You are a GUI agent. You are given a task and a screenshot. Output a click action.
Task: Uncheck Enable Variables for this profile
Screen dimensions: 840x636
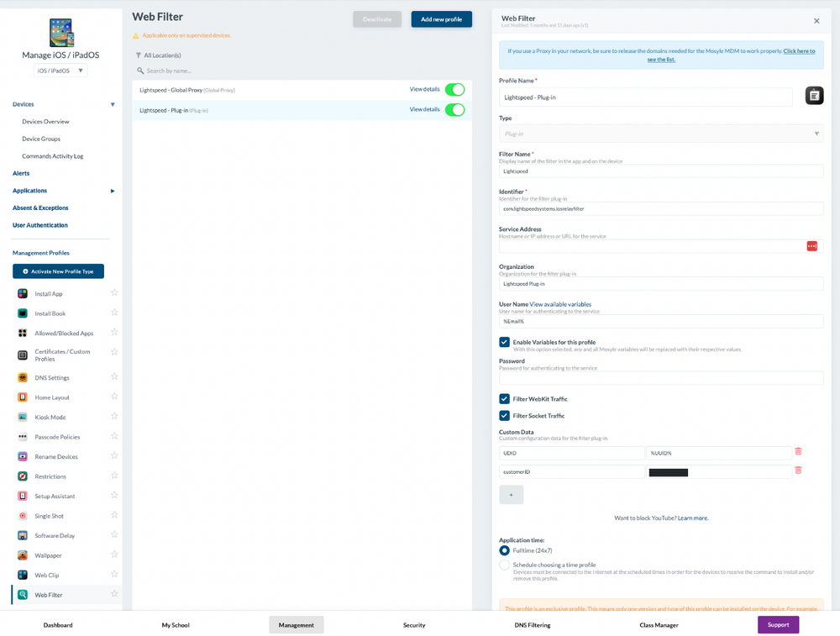coord(504,342)
